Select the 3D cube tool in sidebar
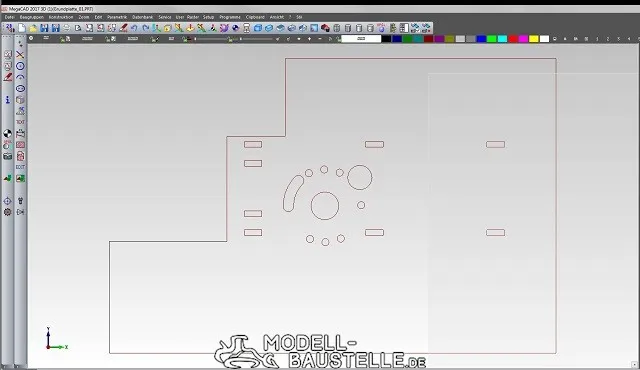Image resolution: width=640 pixels, height=370 pixels. click(x=20, y=100)
